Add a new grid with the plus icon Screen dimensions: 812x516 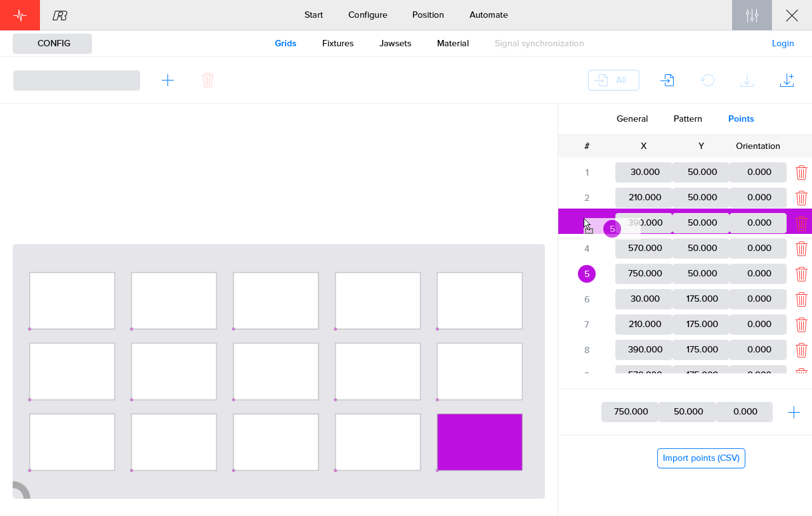tap(167, 80)
